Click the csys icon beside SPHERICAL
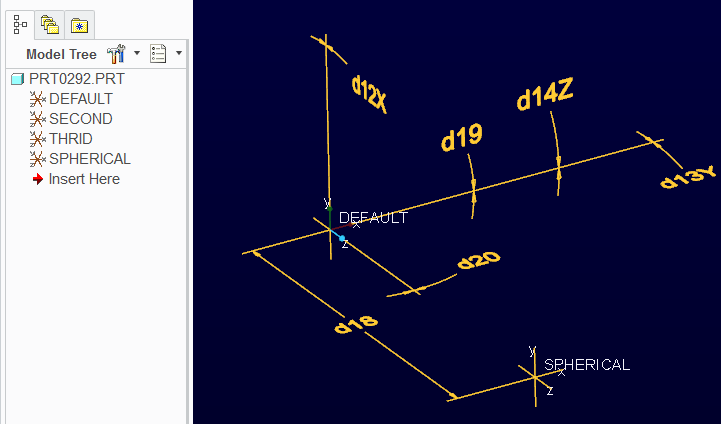The width and height of the screenshot is (721, 424). [x=38, y=159]
